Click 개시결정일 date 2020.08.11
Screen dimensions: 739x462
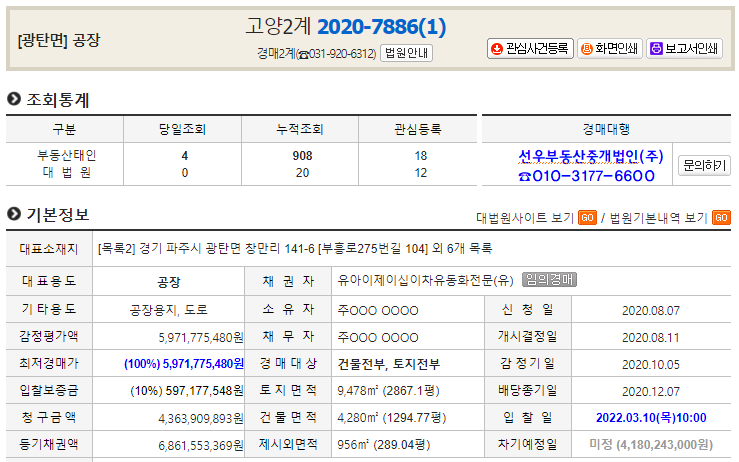pos(651,338)
